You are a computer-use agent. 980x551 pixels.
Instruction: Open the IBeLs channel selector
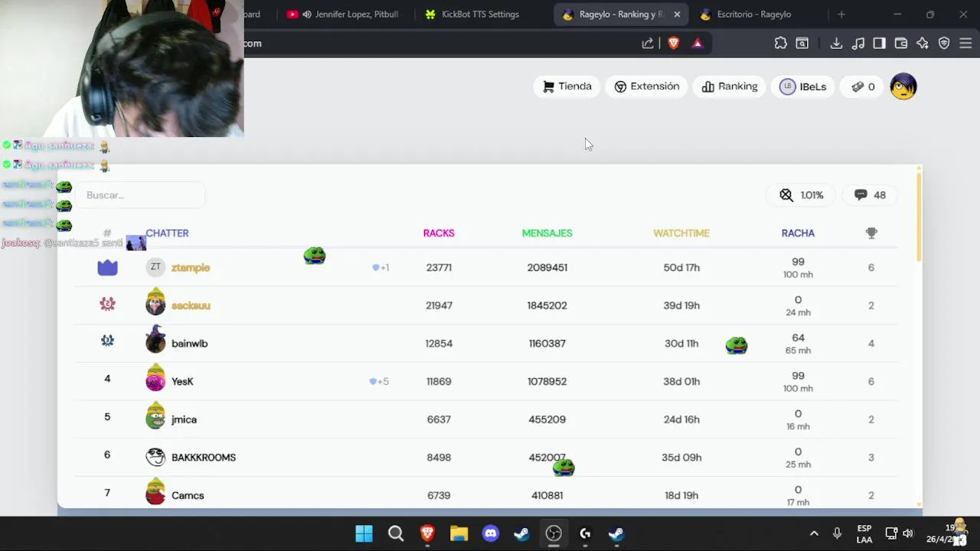(x=803, y=86)
